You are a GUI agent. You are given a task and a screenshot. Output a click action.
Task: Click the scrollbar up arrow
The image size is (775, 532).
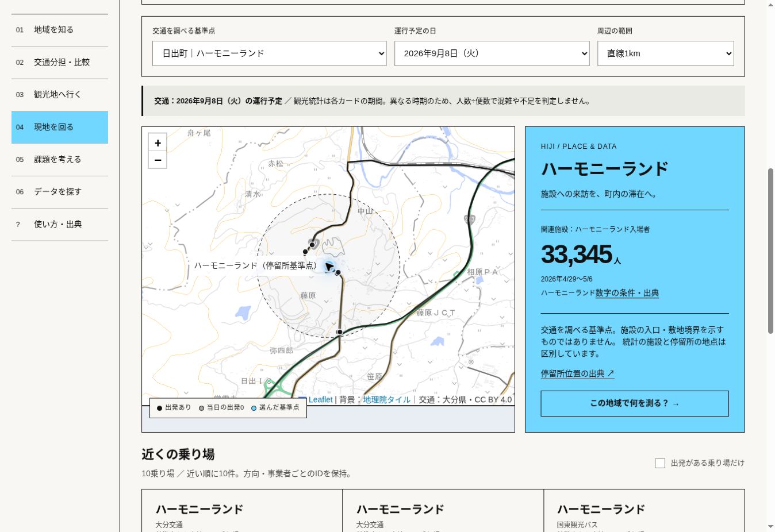[x=770, y=5]
